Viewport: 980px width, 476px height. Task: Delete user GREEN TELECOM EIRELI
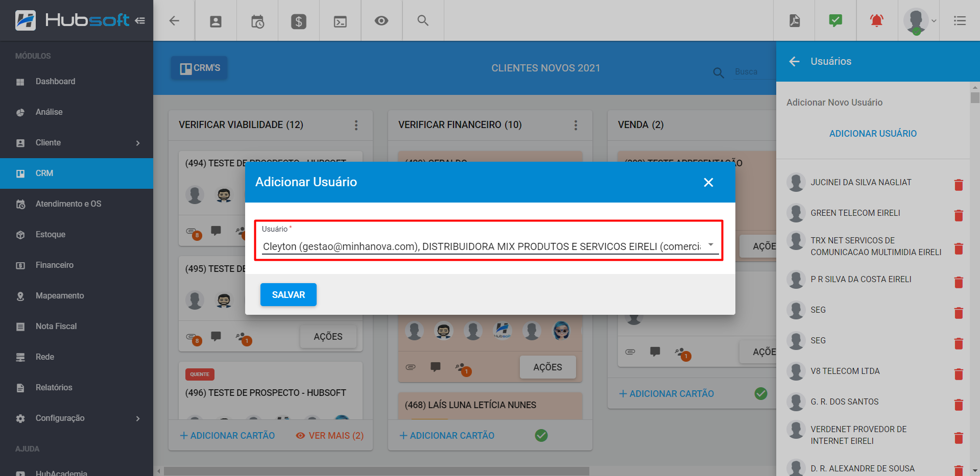(959, 215)
